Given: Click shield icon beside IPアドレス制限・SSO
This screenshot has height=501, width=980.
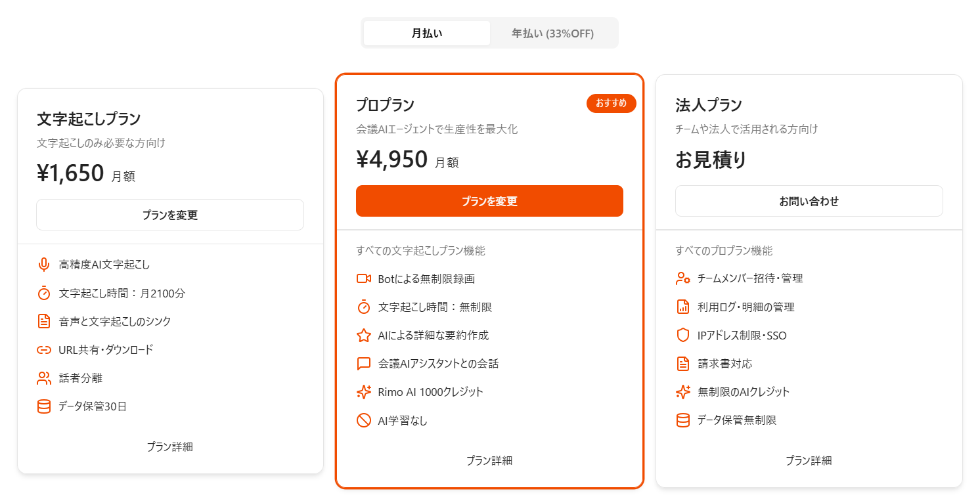Looking at the screenshot, I should click(x=683, y=336).
